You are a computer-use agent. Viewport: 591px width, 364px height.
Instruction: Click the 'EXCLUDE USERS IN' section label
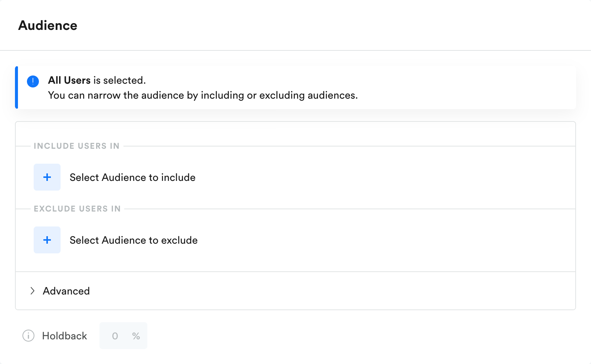77,209
